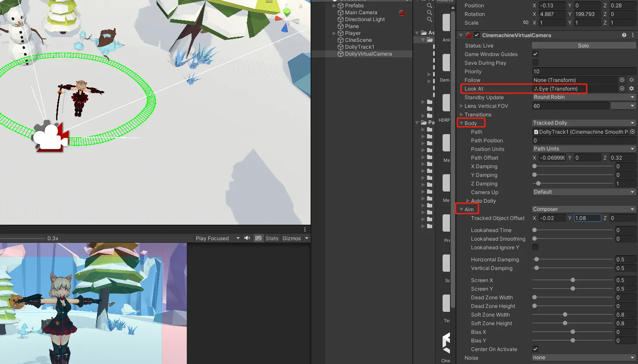Mute audio in the Game view
Screen dimensions: 638x364
point(247,238)
